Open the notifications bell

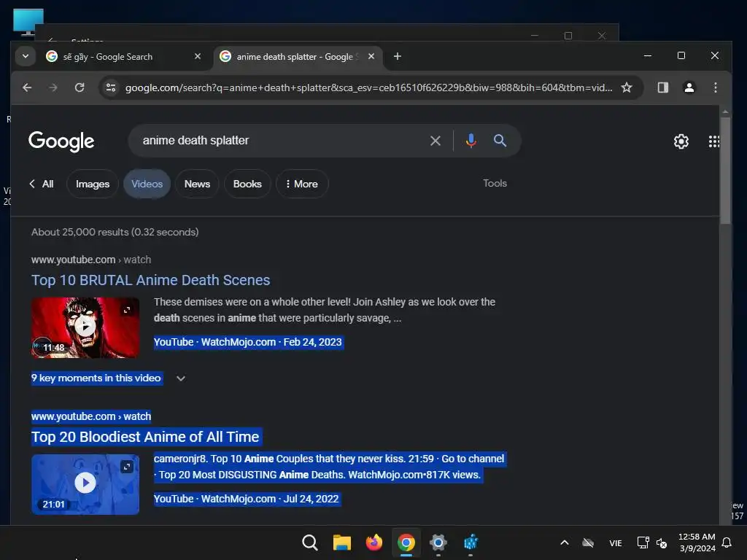tap(727, 542)
